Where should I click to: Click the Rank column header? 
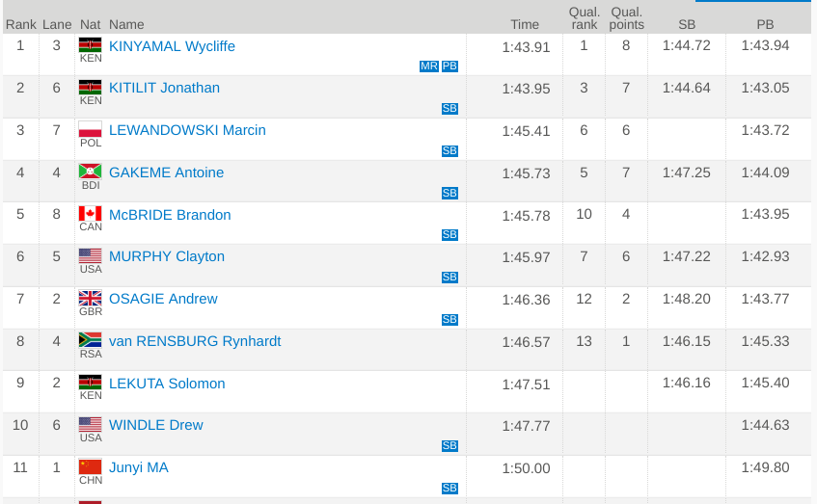pos(20,24)
